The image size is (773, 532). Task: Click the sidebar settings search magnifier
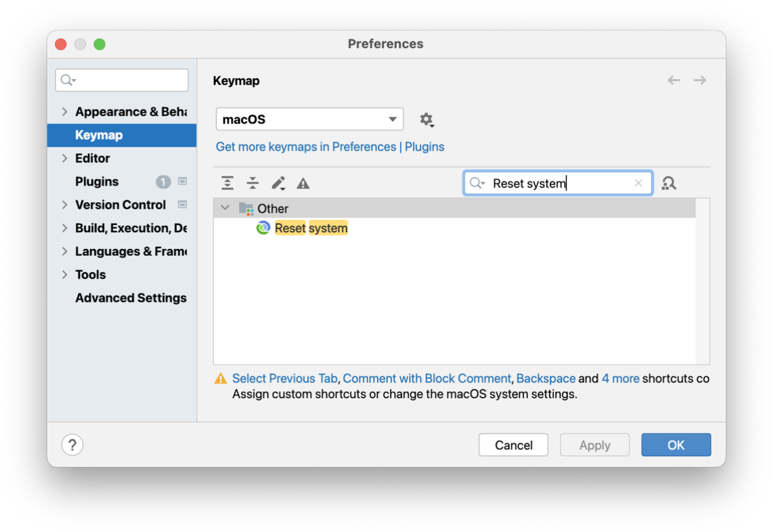pyautogui.click(x=67, y=80)
